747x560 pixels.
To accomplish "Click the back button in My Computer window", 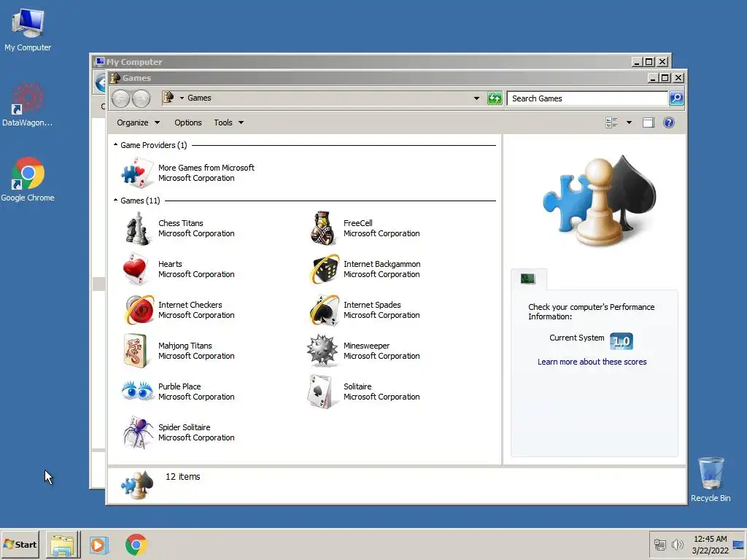I will [x=99, y=83].
